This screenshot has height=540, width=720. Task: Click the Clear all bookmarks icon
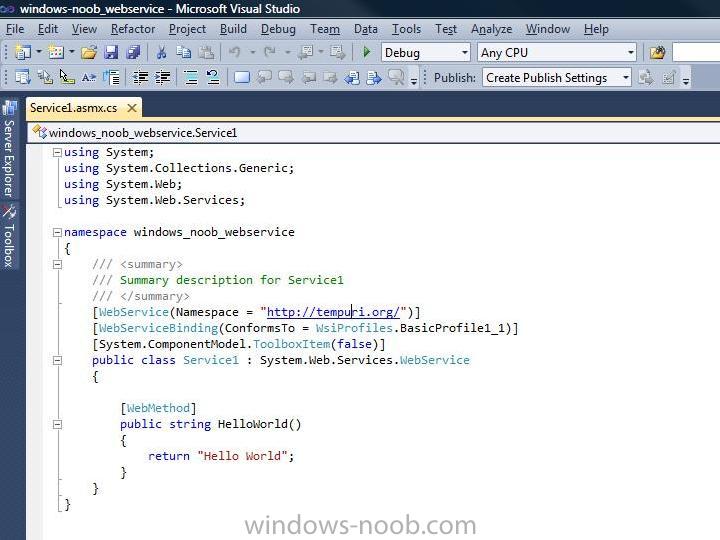pyautogui.click(x=396, y=78)
